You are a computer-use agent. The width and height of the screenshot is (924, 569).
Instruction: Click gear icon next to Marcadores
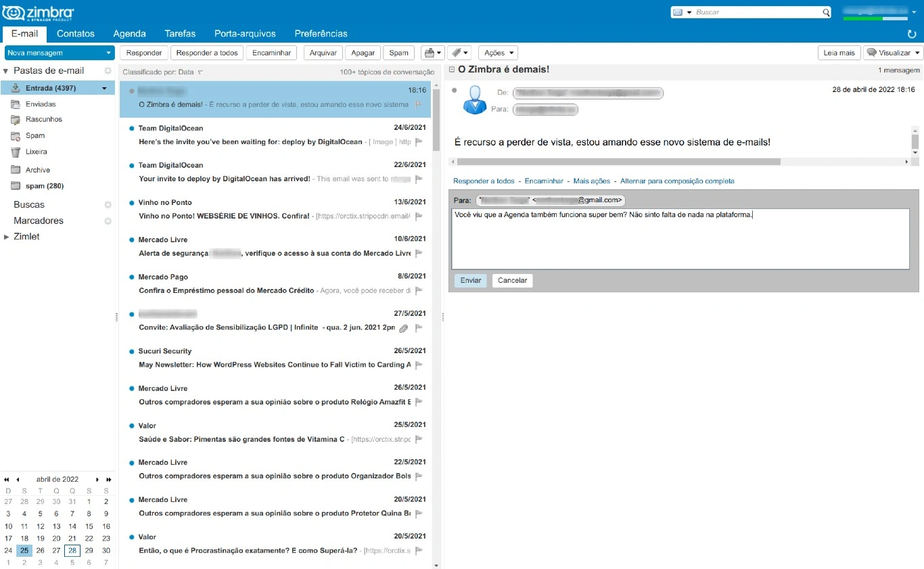108,221
